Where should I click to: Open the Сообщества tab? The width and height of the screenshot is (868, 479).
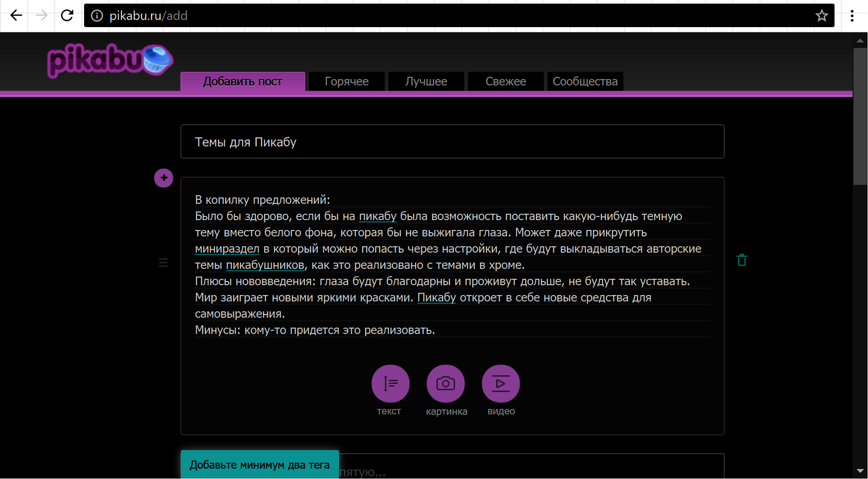585,81
